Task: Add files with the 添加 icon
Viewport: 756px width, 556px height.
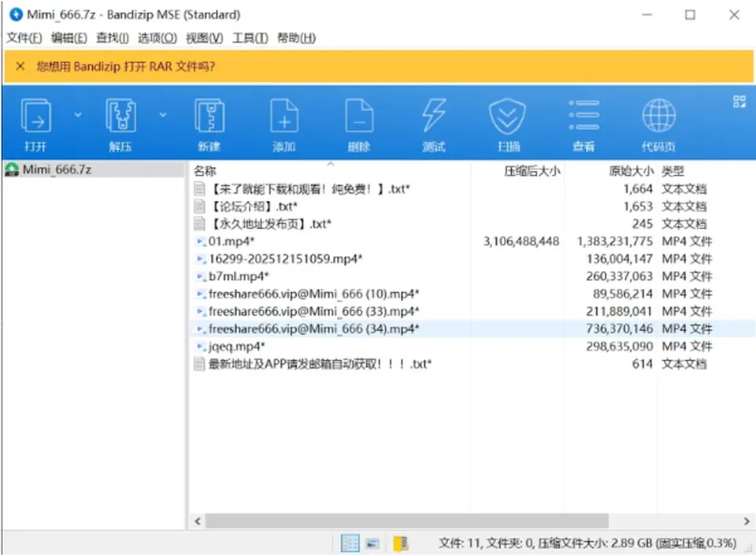Action: (284, 116)
